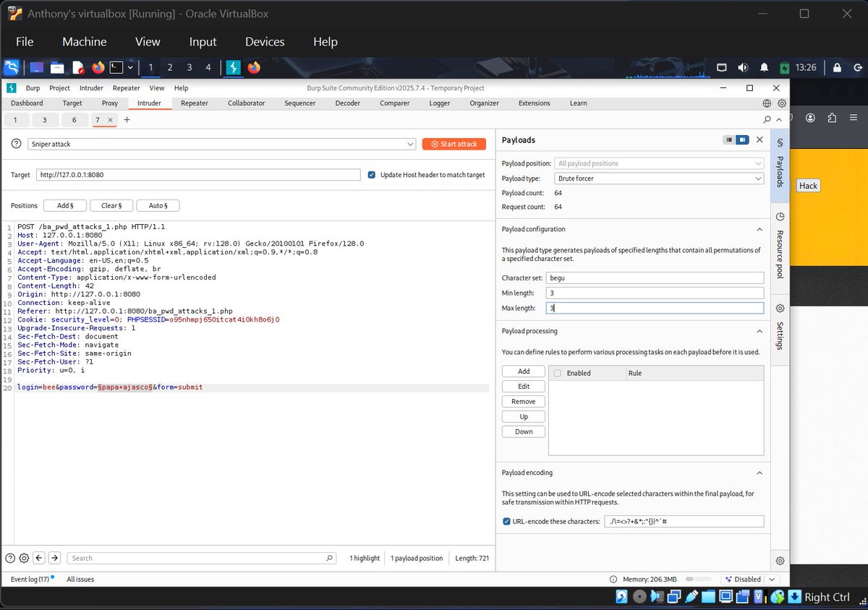Screen dimensions: 868x610
Task: Open request editor help question icon
Action: pyautogui.click(x=10, y=558)
